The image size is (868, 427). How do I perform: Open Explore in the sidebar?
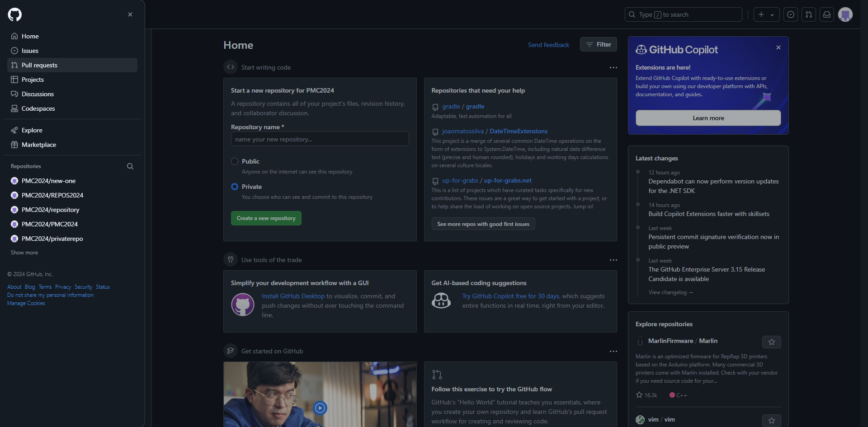(72, 130)
